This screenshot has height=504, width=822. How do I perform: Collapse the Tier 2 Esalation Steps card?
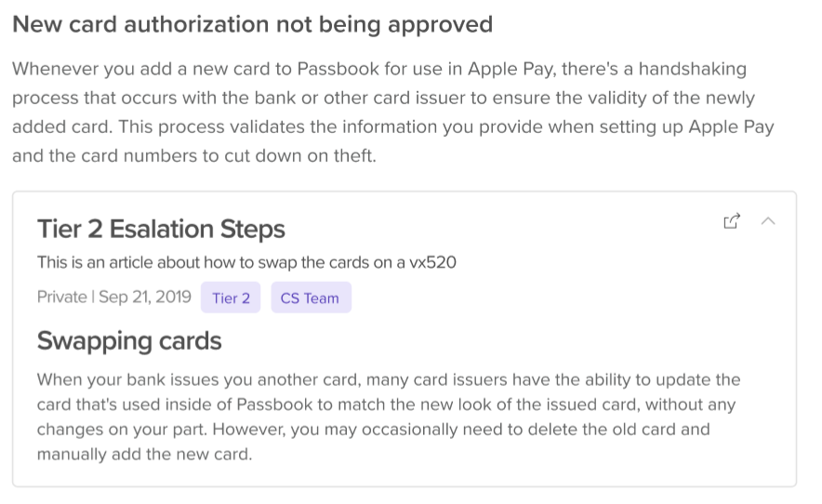click(x=768, y=221)
